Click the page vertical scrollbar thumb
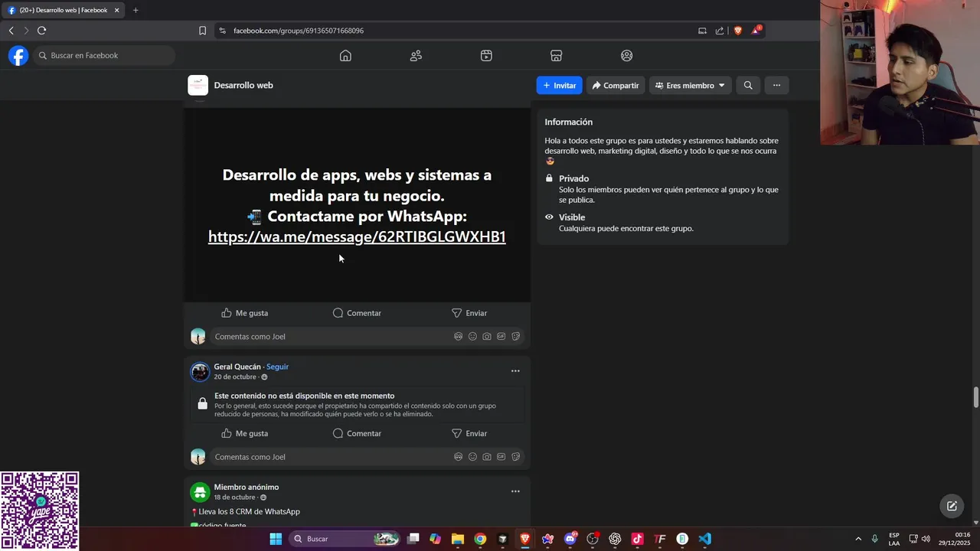The image size is (980, 551). point(976,398)
